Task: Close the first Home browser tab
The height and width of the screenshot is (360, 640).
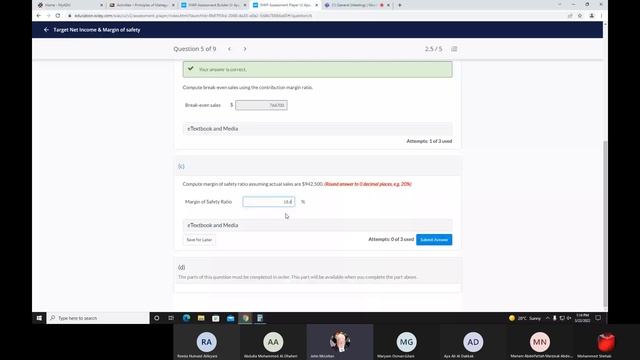Action: click(x=102, y=5)
